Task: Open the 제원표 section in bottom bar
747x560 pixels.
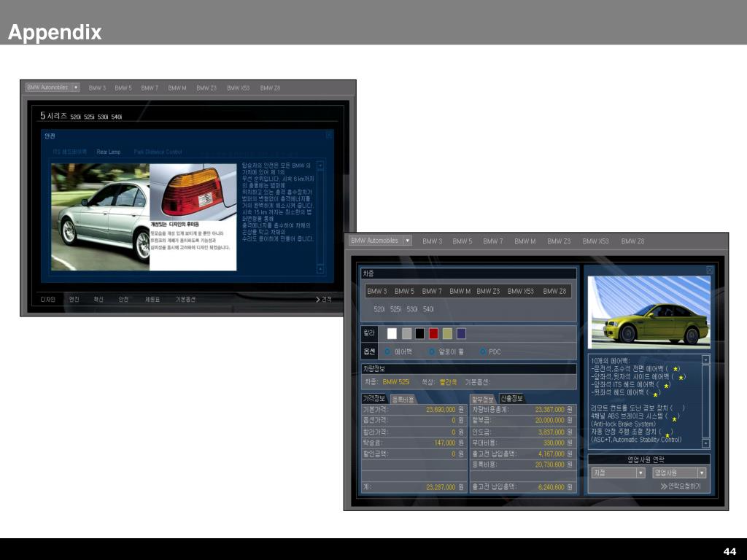Action: pos(152,300)
